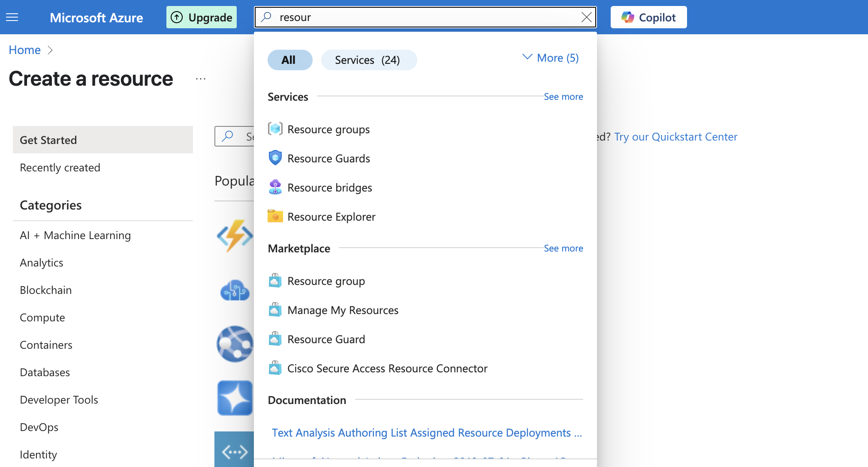
Task: Click the Upgrade arrow icon
Action: tap(177, 17)
